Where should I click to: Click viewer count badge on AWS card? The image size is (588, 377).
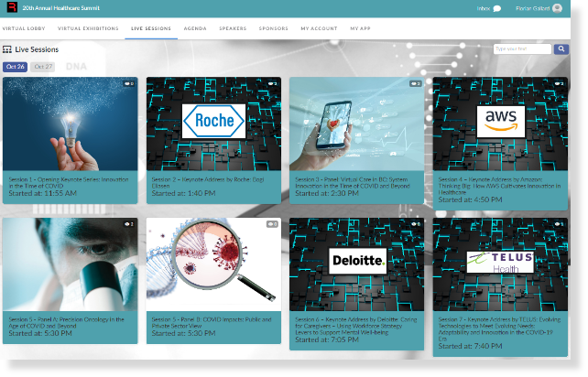pos(559,83)
